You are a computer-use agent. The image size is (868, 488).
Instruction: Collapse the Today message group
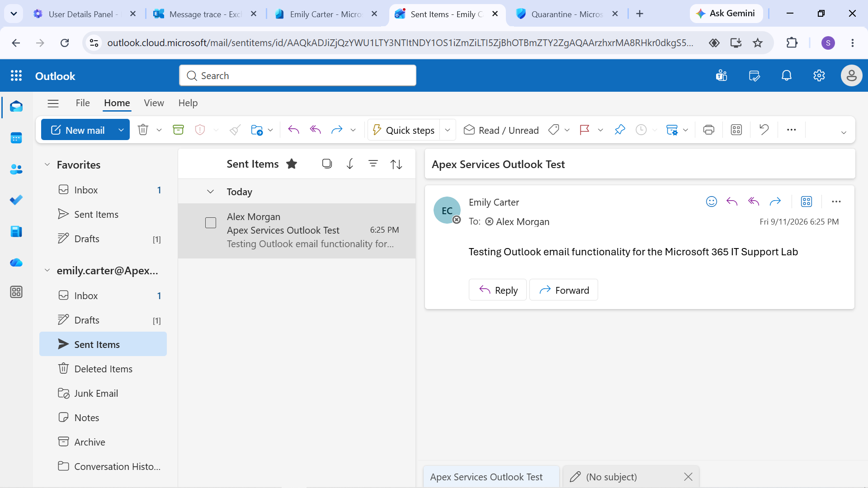(210, 192)
